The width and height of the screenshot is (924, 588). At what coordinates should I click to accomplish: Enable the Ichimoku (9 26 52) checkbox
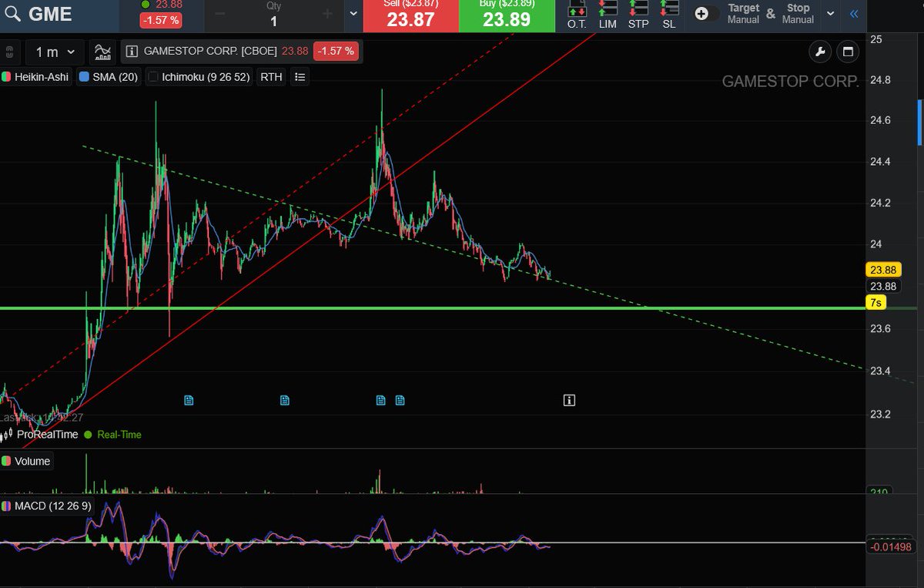(x=153, y=77)
